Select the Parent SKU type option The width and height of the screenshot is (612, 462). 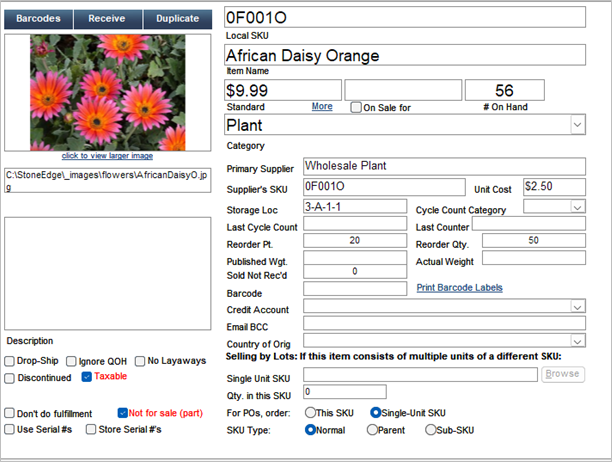(x=372, y=429)
